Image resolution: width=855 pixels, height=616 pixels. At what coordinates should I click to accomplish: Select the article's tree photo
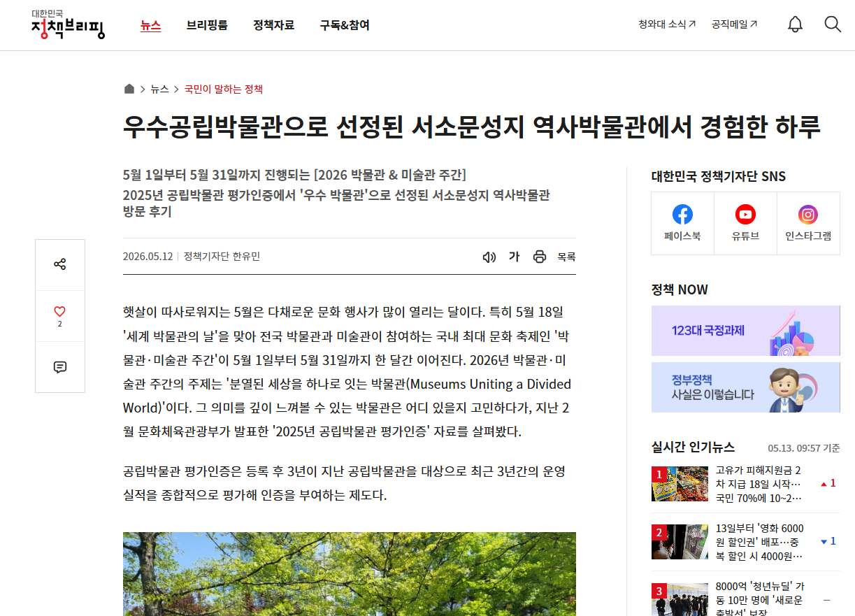tap(350, 574)
